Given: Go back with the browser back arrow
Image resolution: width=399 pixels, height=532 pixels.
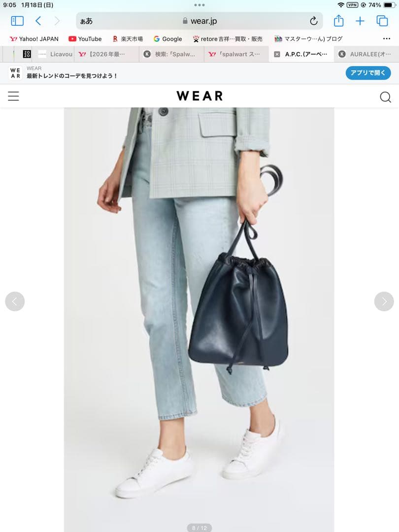Looking at the screenshot, I should [38, 21].
